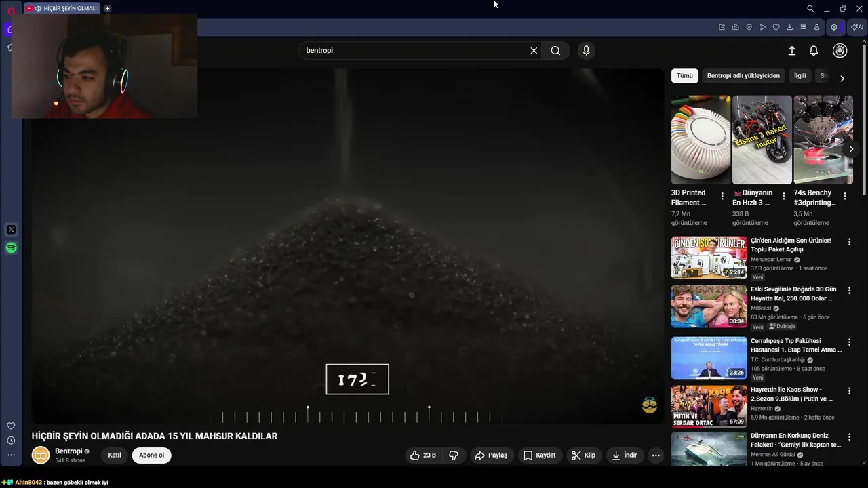Open YouTube notifications bell
Screen dimensions: 868x488
814,50
